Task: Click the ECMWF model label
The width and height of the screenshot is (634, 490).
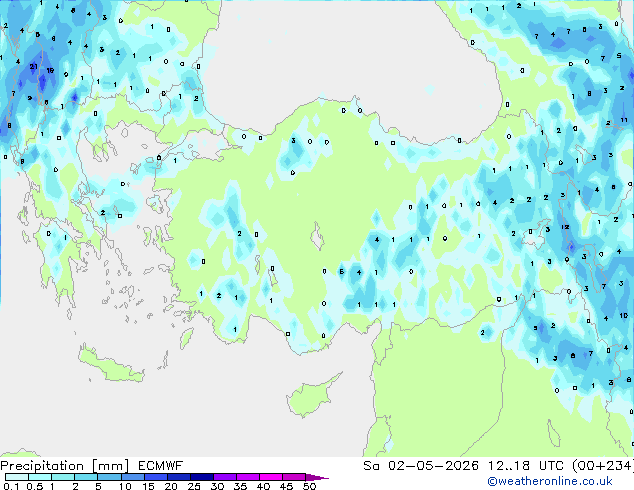Action: [161, 466]
